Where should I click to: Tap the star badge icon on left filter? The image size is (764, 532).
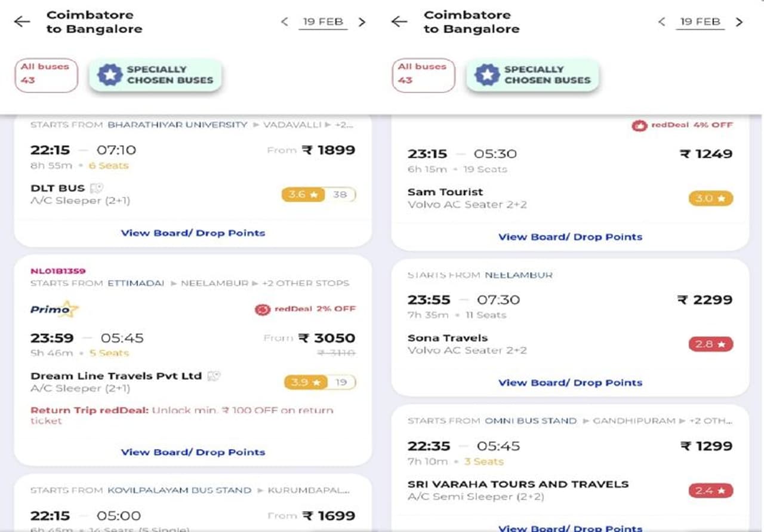[110, 75]
